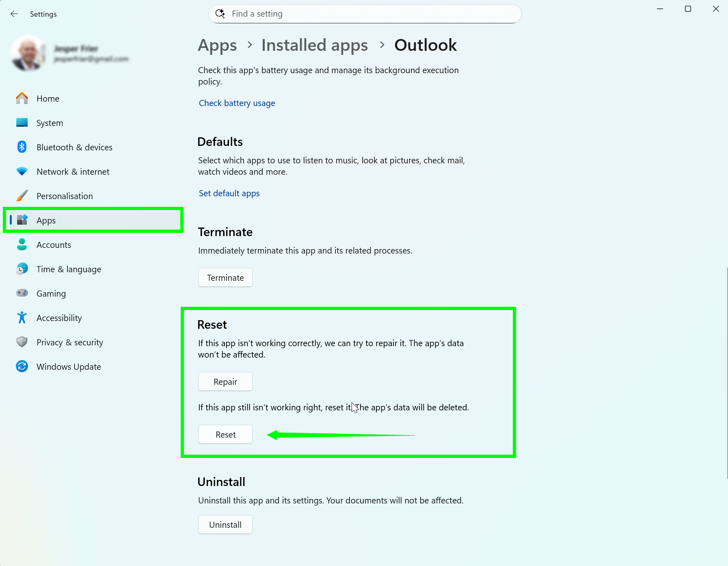The height and width of the screenshot is (566, 728).
Task: Click the Find a setting search box
Action: pyautogui.click(x=365, y=14)
